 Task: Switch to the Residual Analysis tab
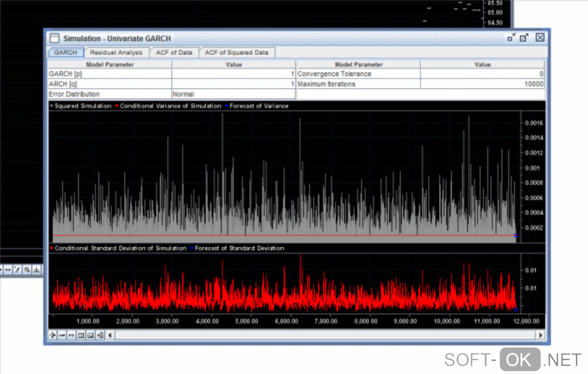click(x=116, y=53)
